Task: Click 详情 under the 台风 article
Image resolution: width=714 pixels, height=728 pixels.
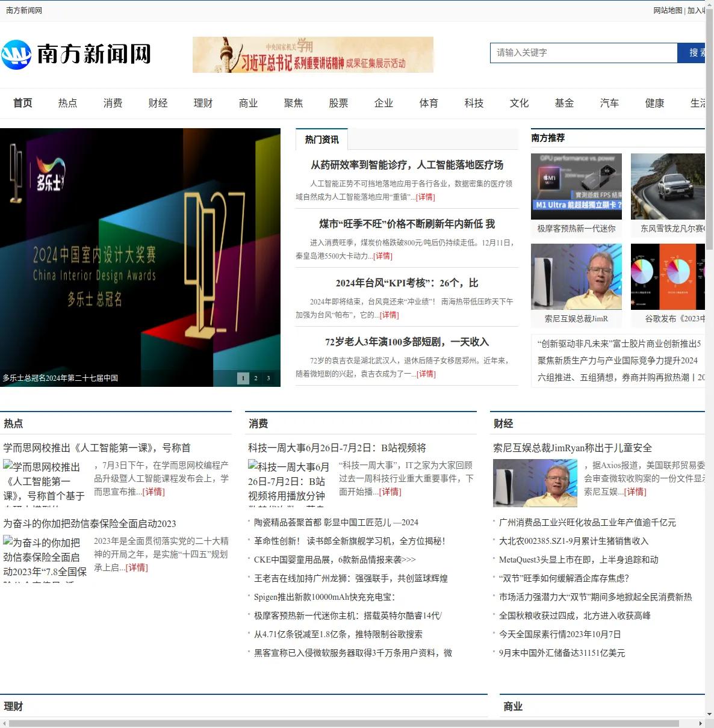Action: point(390,315)
